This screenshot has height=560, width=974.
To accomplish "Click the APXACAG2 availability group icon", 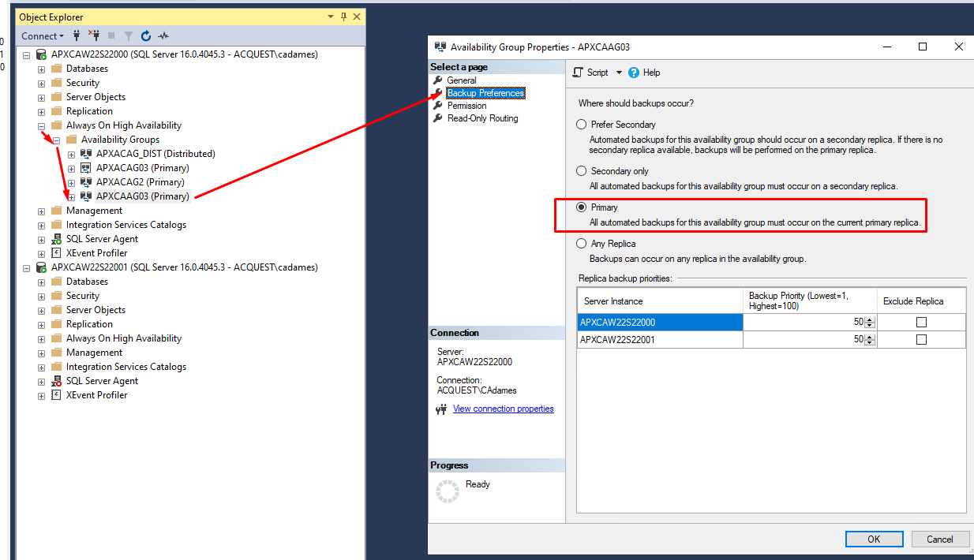I will tap(86, 182).
